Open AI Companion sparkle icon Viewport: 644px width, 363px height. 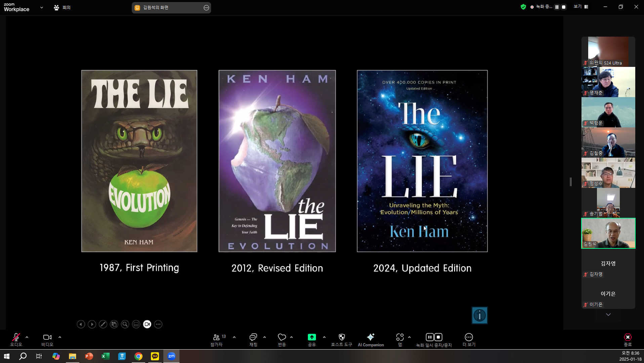point(371,337)
